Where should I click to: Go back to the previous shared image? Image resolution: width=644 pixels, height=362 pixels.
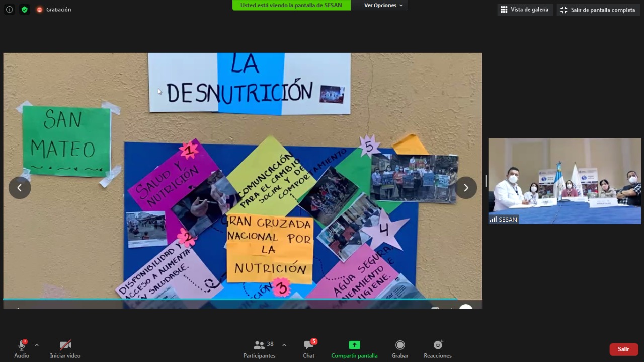(20, 188)
